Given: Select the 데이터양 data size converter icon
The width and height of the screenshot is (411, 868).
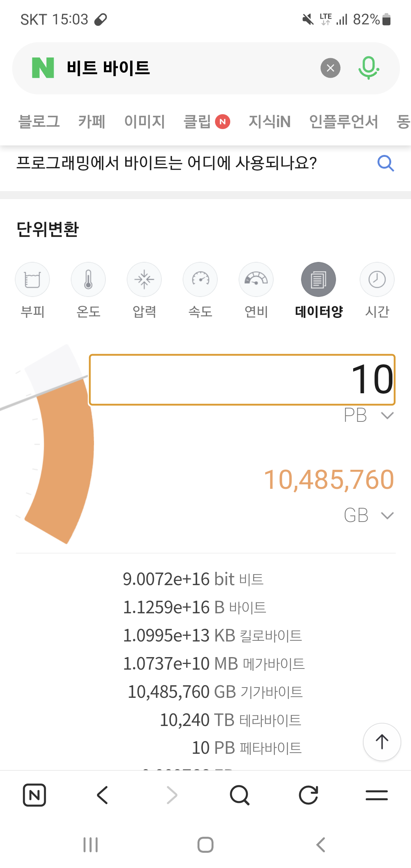Looking at the screenshot, I should point(319,280).
